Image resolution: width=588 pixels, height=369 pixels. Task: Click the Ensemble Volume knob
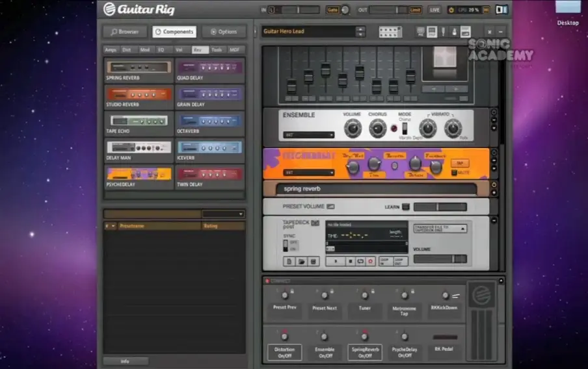point(353,128)
